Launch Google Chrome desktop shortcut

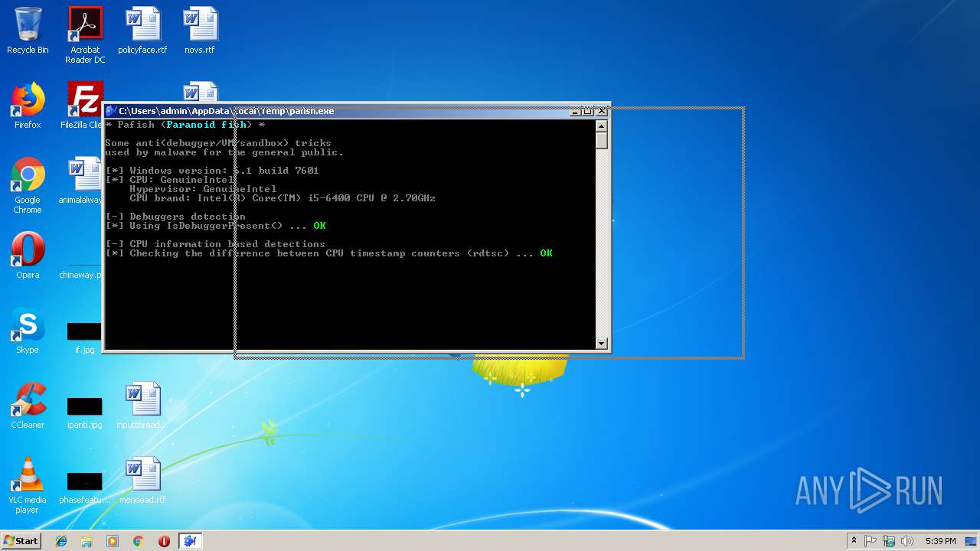28,185
